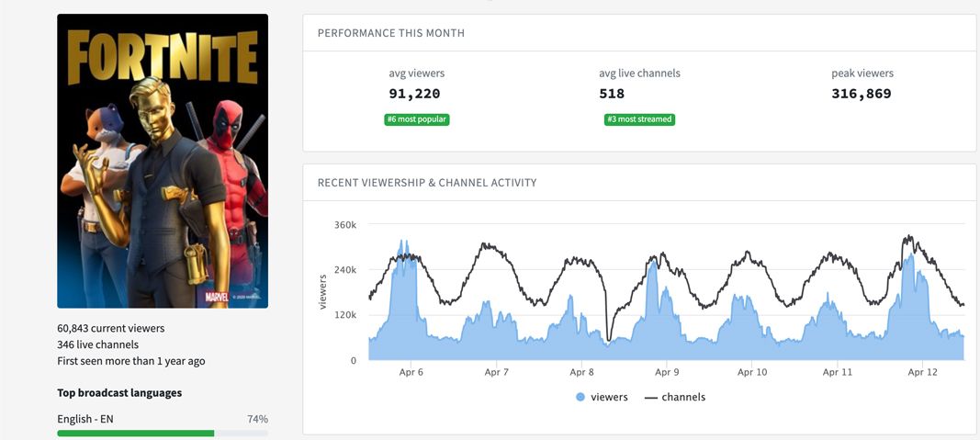
Task: Click the English language green progress bar
Action: [x=136, y=434]
